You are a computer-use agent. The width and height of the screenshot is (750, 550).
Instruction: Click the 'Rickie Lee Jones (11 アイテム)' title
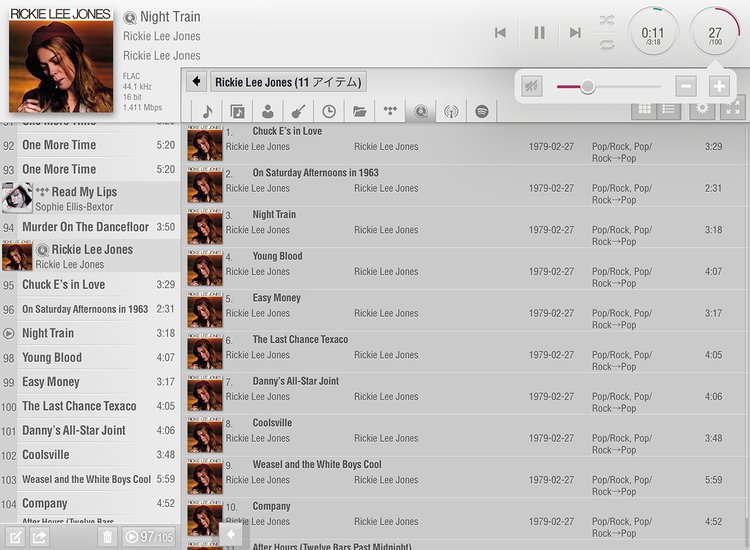[288, 82]
